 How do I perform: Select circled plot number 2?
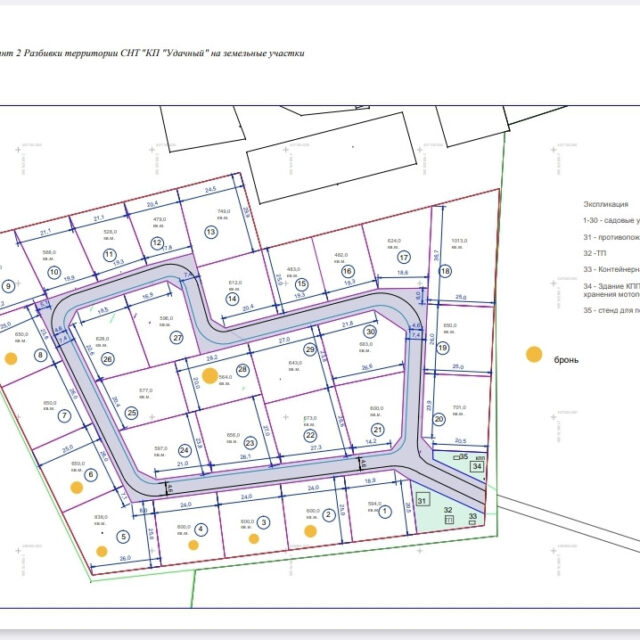click(329, 515)
